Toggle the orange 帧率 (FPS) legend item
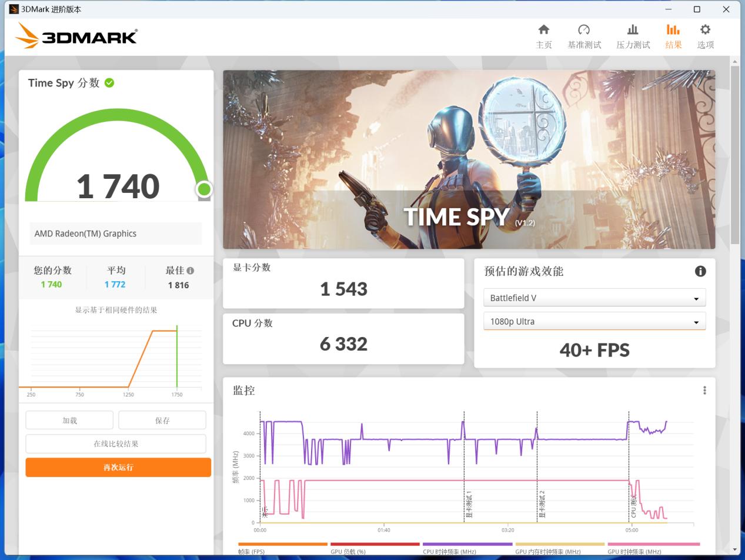Screen dimensions: 745x560 click(x=282, y=548)
